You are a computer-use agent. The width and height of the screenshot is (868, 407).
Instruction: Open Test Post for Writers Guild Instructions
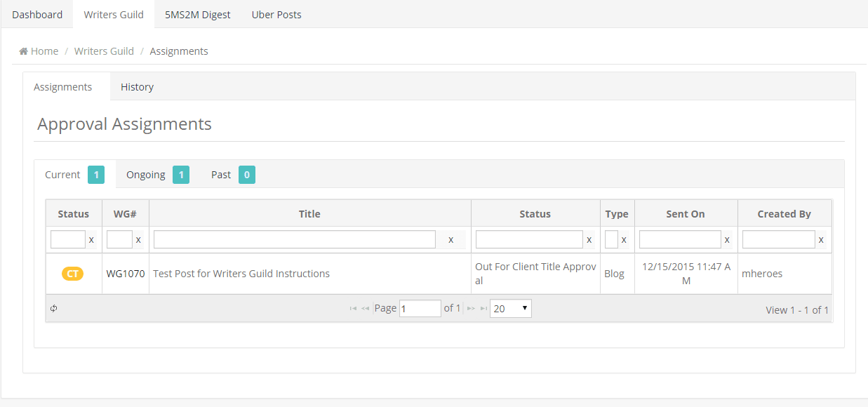tap(241, 274)
